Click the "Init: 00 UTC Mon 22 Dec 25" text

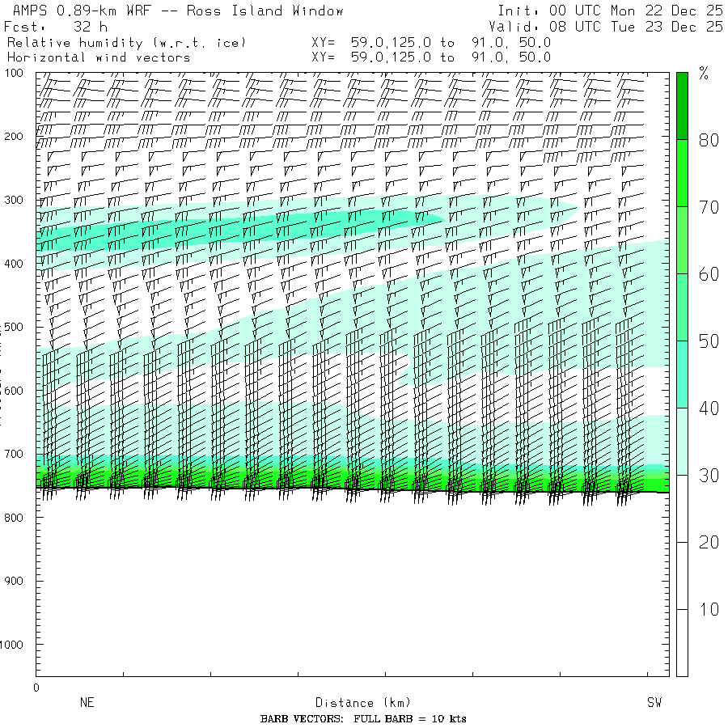pos(610,11)
